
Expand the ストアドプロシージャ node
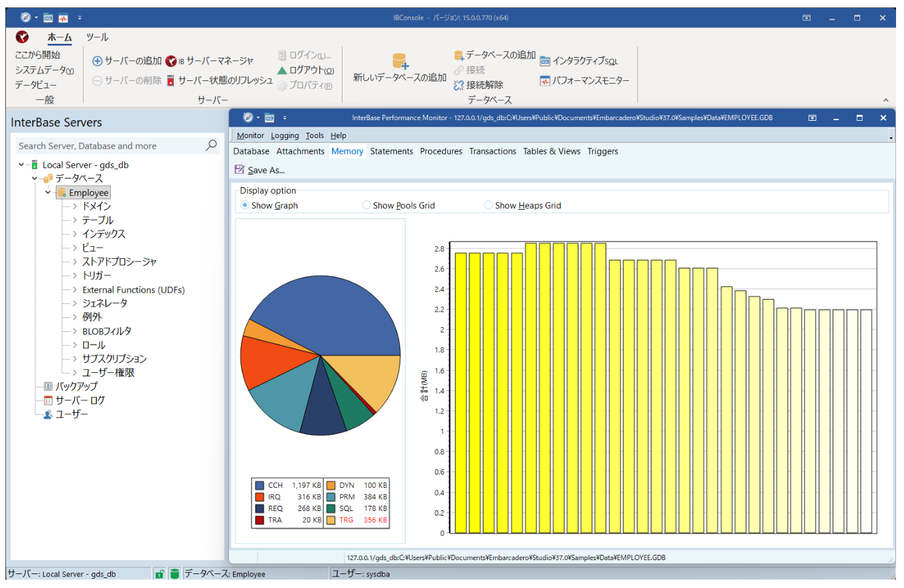[x=75, y=262]
